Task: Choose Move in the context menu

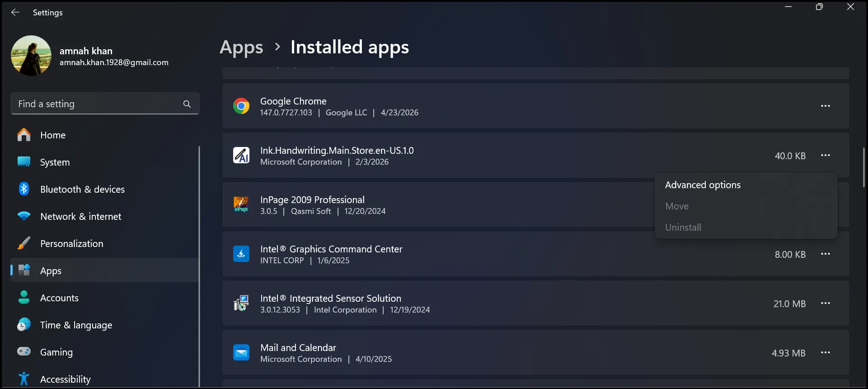Action: pos(746,206)
